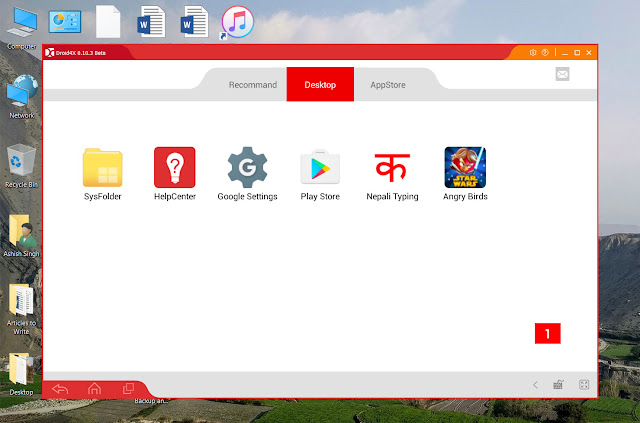640x423 pixels.
Task: Open the keyboard mapping icon
Action: click(558, 385)
